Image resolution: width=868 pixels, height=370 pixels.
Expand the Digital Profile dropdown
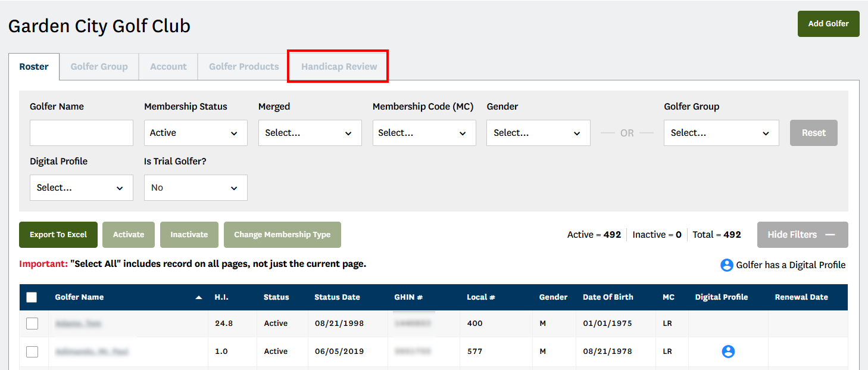pyautogui.click(x=81, y=188)
